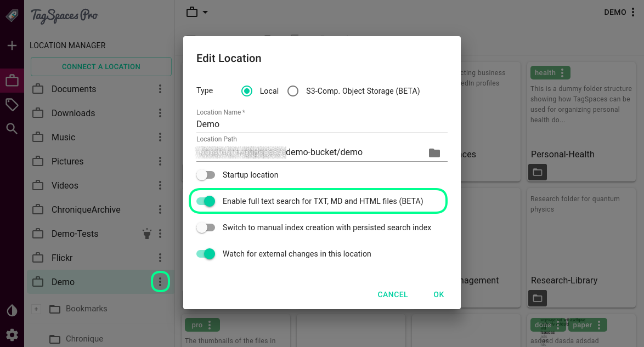Open the tag library icon
The width and height of the screenshot is (644, 347).
point(12,105)
